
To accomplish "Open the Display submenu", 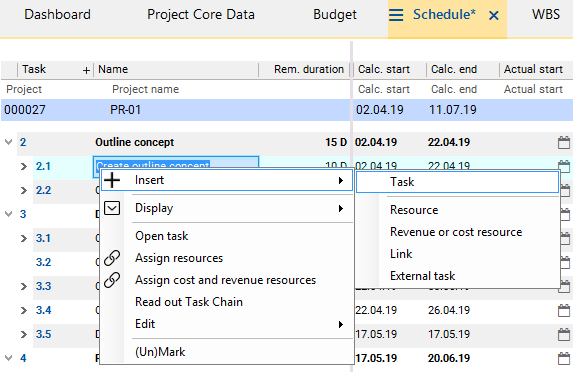I will (227, 208).
